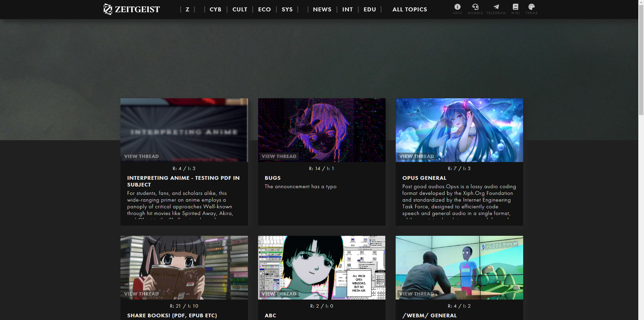
Task: Open the Info icon in header
Action: point(457,7)
